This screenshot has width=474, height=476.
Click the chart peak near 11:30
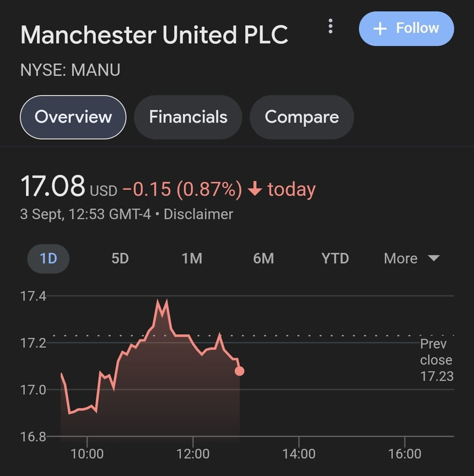click(160, 302)
